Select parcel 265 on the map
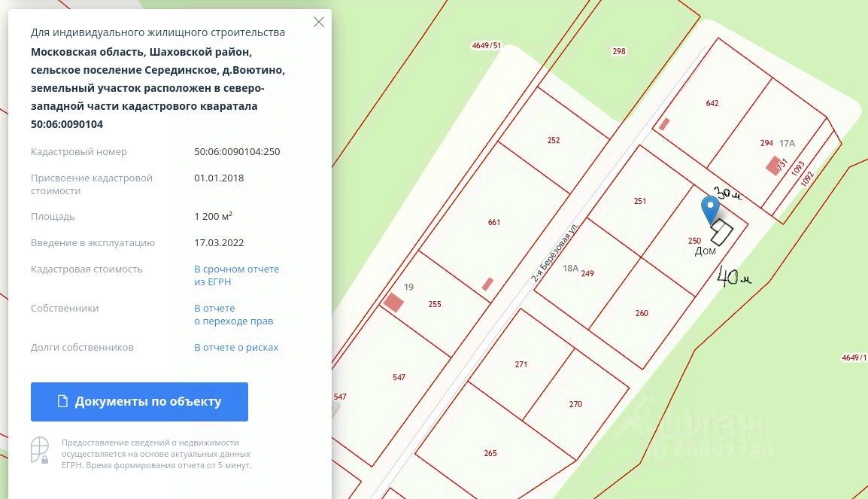 [x=490, y=453]
